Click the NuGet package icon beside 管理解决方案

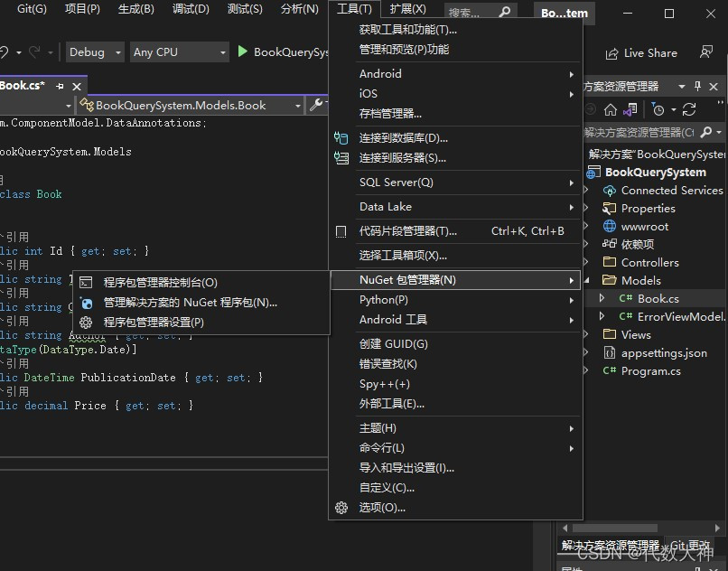coord(87,303)
